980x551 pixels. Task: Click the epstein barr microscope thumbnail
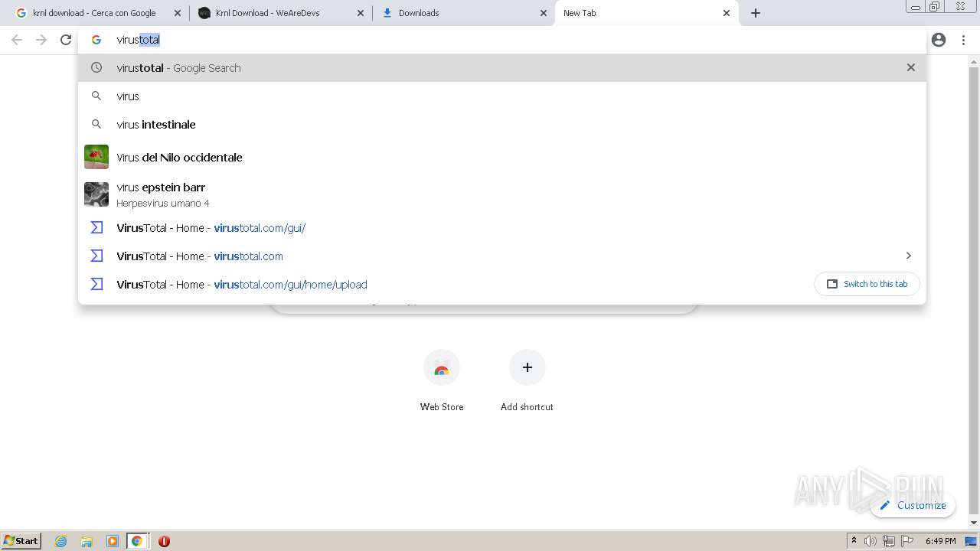pyautogui.click(x=96, y=194)
